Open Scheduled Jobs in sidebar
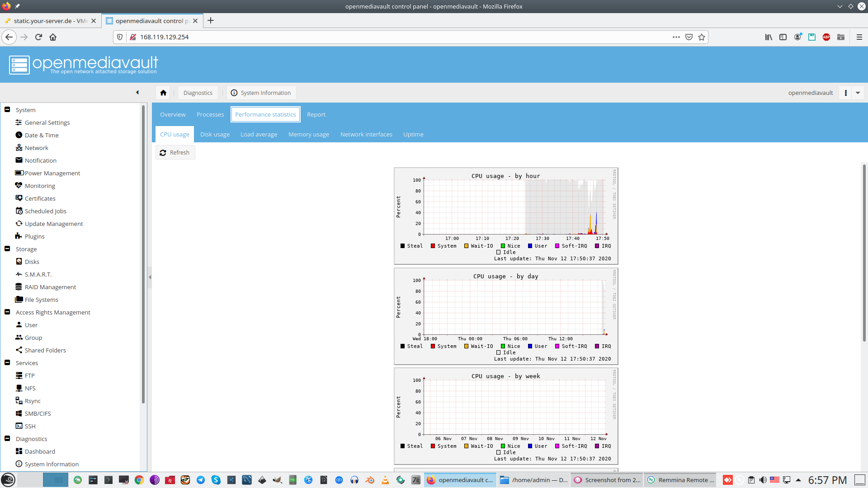The image size is (868, 488). tap(45, 211)
